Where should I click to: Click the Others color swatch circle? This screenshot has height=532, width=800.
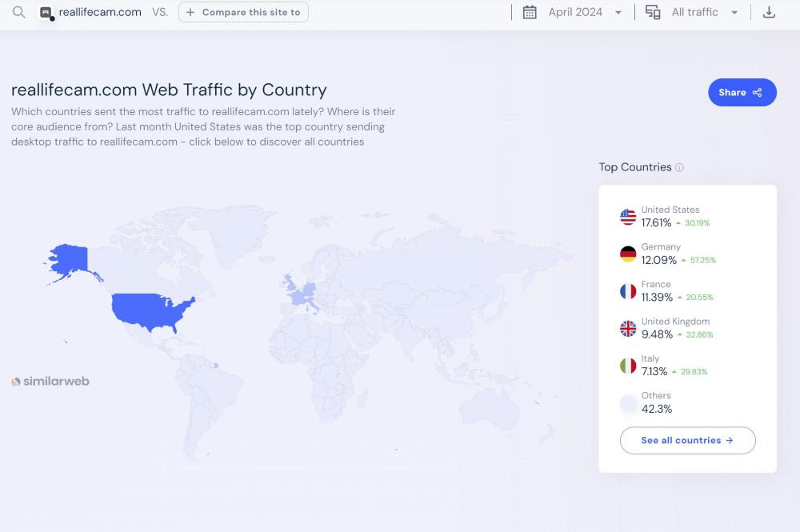click(628, 403)
